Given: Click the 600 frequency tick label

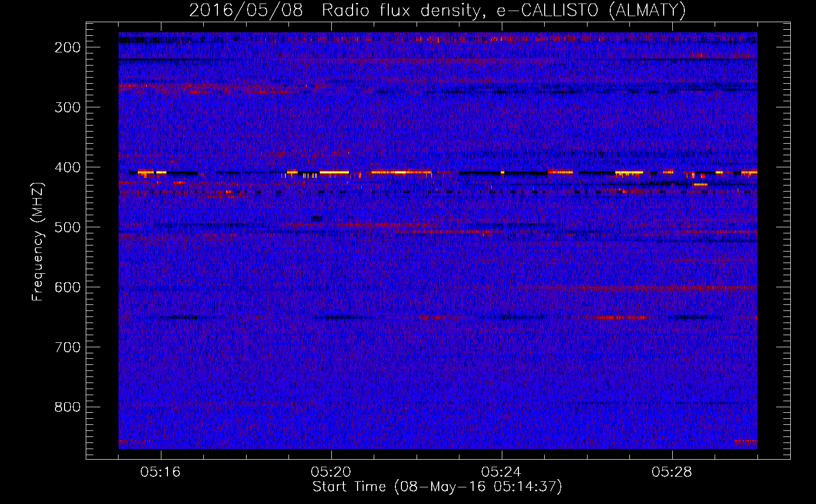Looking at the screenshot, I should (x=68, y=287).
